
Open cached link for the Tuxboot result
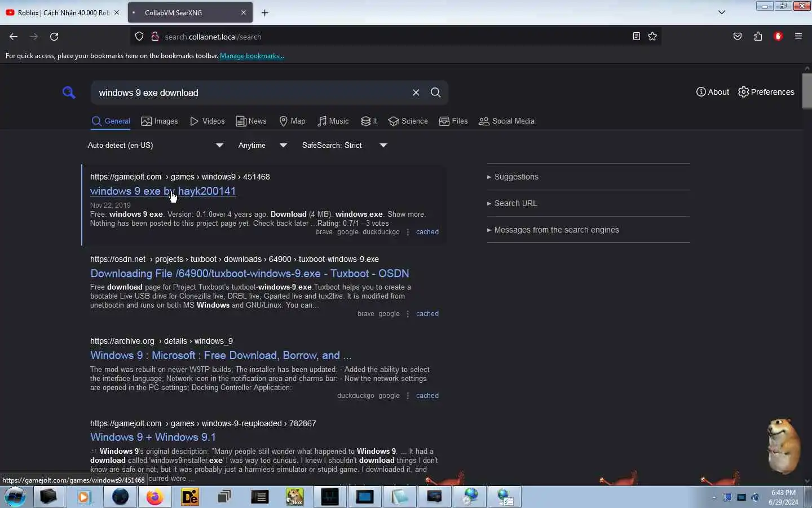tap(427, 314)
